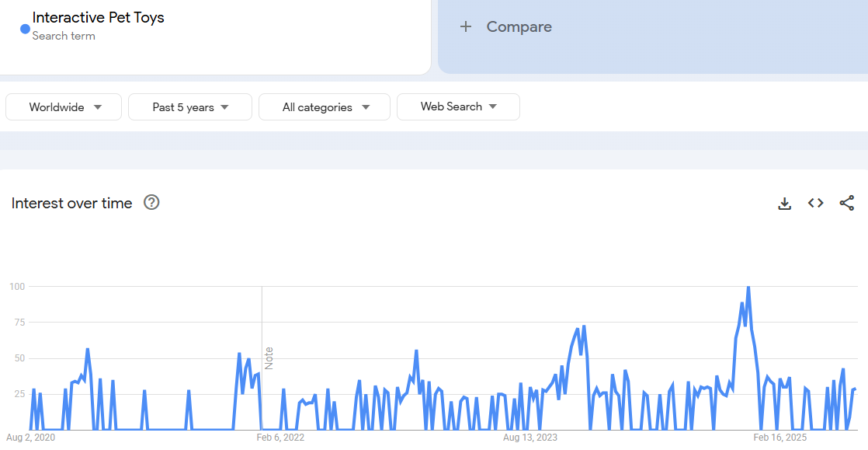Click the blue dot beside Interactive Pet Toys
Viewport: 868px width, 450px height.
pyautogui.click(x=25, y=30)
